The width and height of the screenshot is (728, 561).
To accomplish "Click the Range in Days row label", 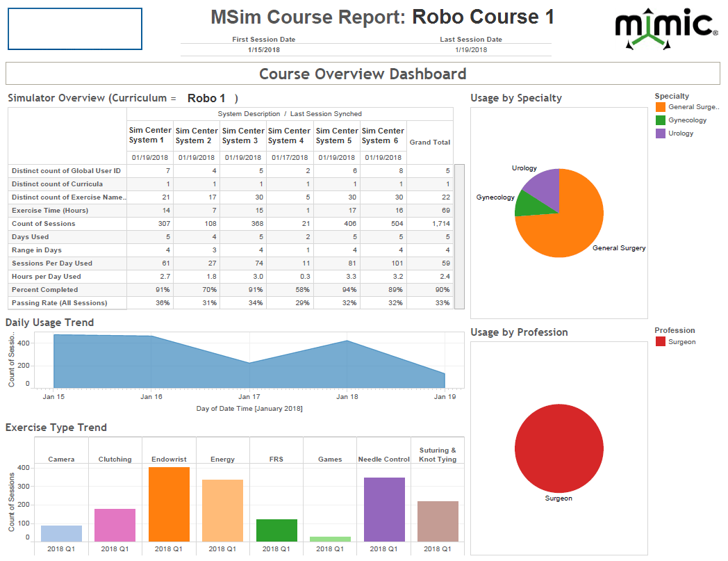I will click(37, 250).
